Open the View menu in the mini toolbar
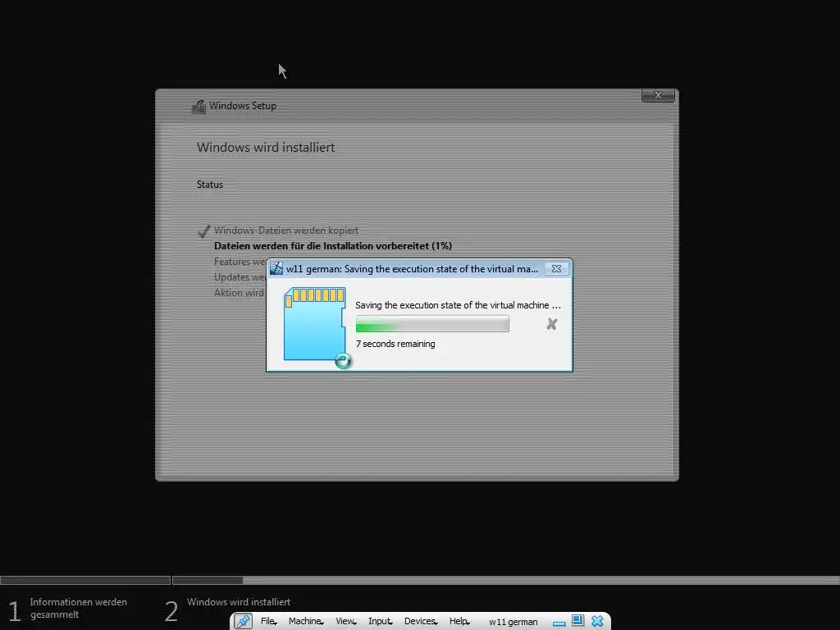Viewport: 840px width, 630px height. point(345,622)
